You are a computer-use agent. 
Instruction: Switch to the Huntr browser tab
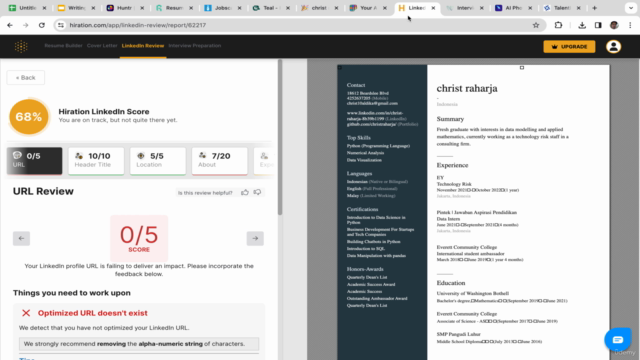125,8
